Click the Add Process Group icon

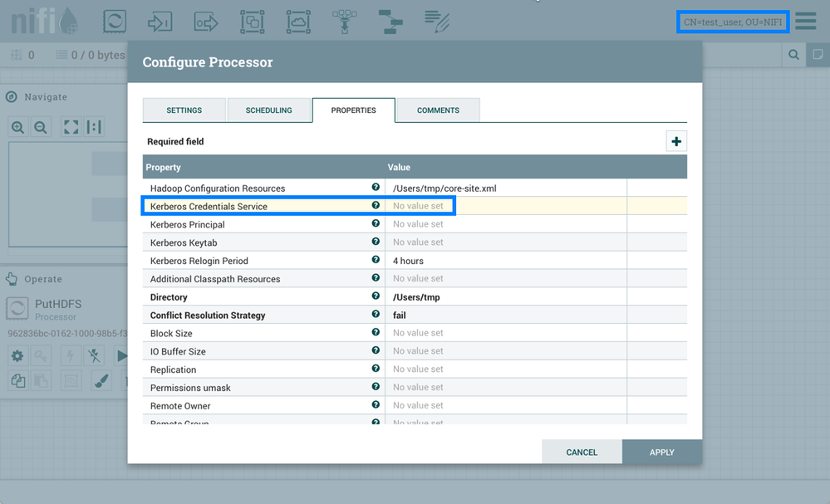pyautogui.click(x=252, y=21)
